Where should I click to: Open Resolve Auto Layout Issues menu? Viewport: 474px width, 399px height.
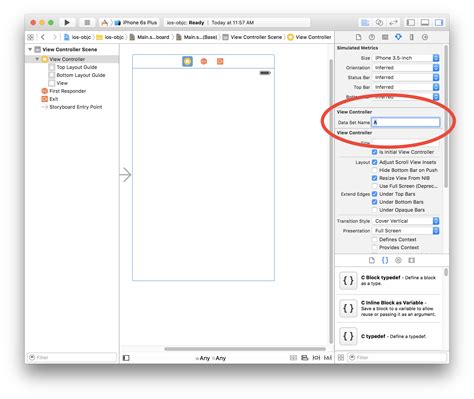(328, 358)
